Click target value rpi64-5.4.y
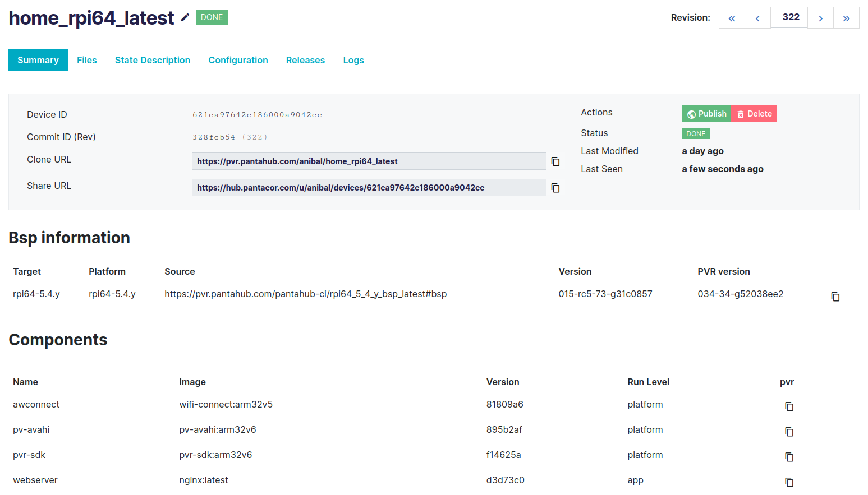Image resolution: width=868 pixels, height=495 pixels. click(36, 294)
